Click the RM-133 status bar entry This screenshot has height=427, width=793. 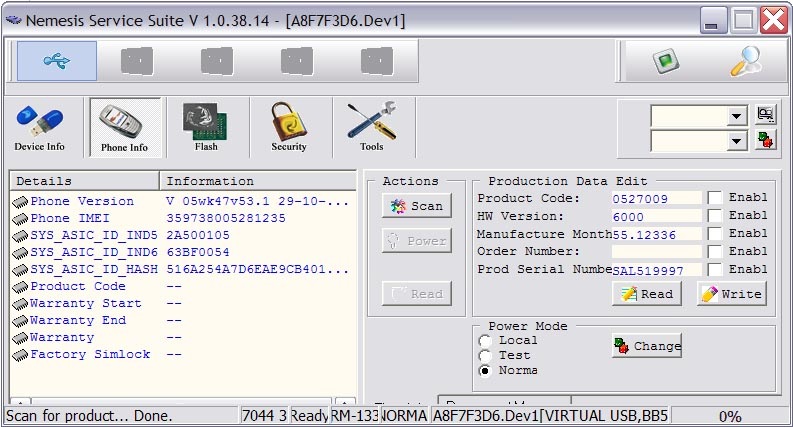pyautogui.click(x=355, y=416)
